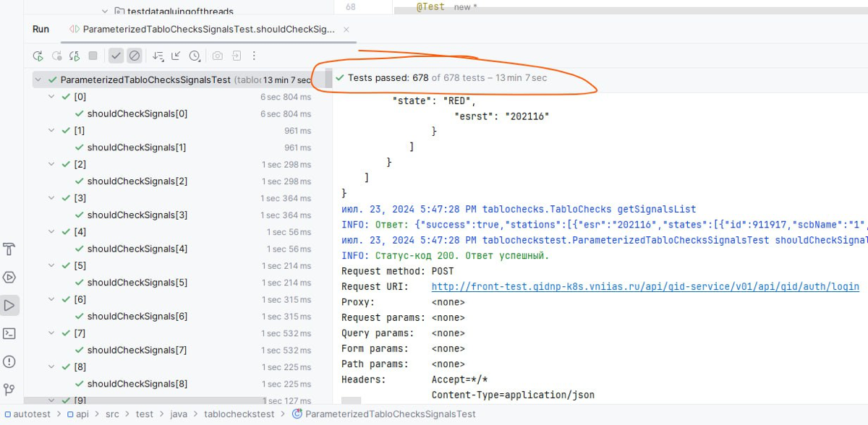The image size is (868, 425).
Task: Select shouldCheckSignals[2] test result
Action: (137, 181)
